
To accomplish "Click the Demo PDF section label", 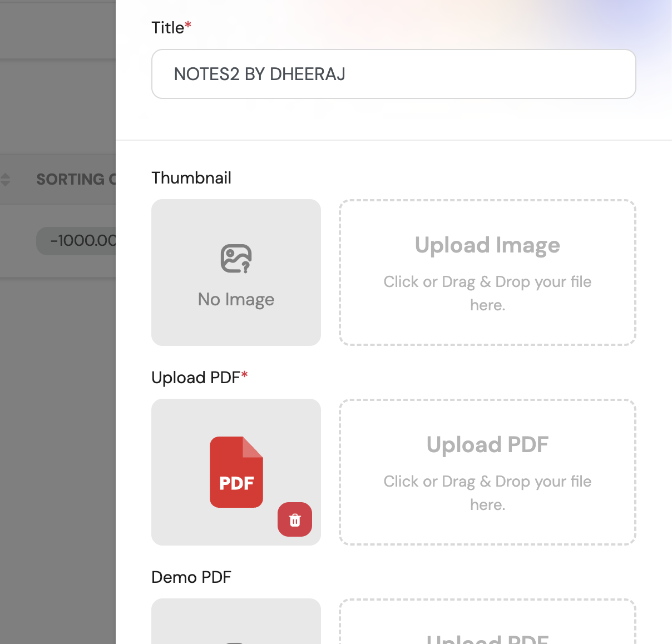I will pyautogui.click(x=191, y=577).
